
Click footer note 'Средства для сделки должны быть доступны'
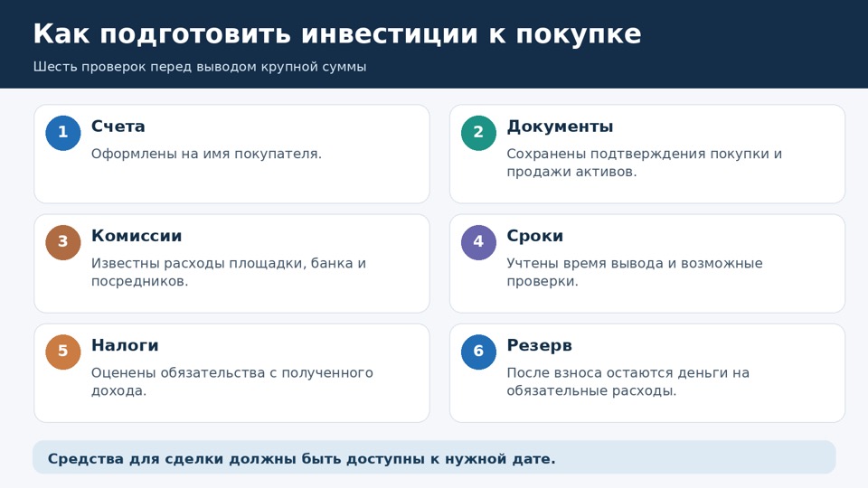click(x=236, y=459)
